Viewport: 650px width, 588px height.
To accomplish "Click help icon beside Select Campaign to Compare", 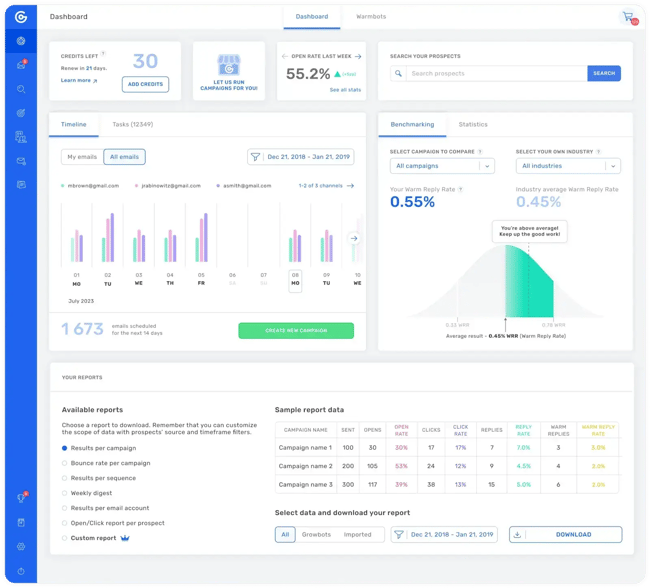I will [480, 152].
